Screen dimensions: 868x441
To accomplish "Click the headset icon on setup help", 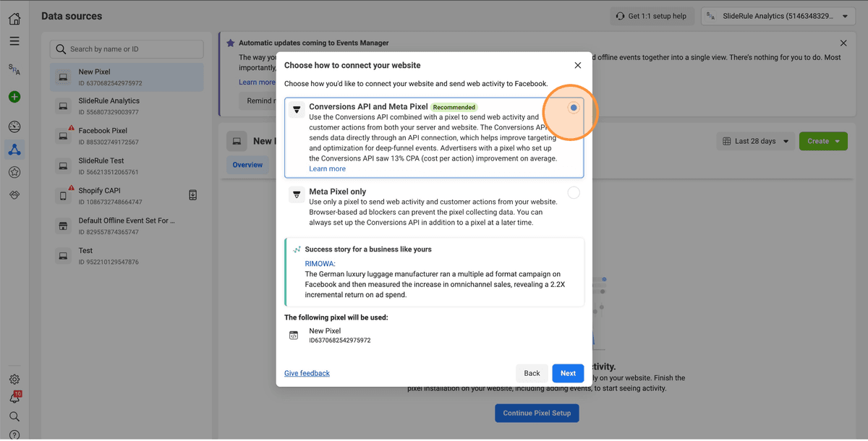I will (x=620, y=16).
